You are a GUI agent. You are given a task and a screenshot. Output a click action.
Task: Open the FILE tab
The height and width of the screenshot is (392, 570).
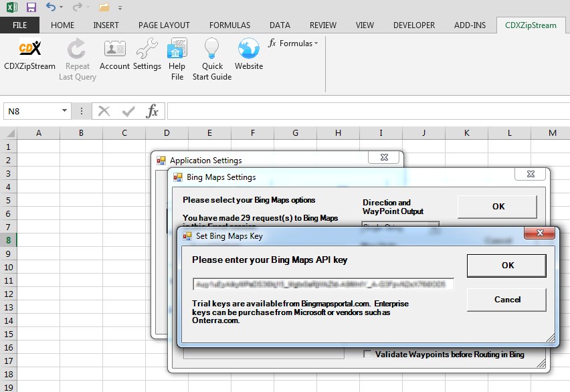[x=19, y=25]
